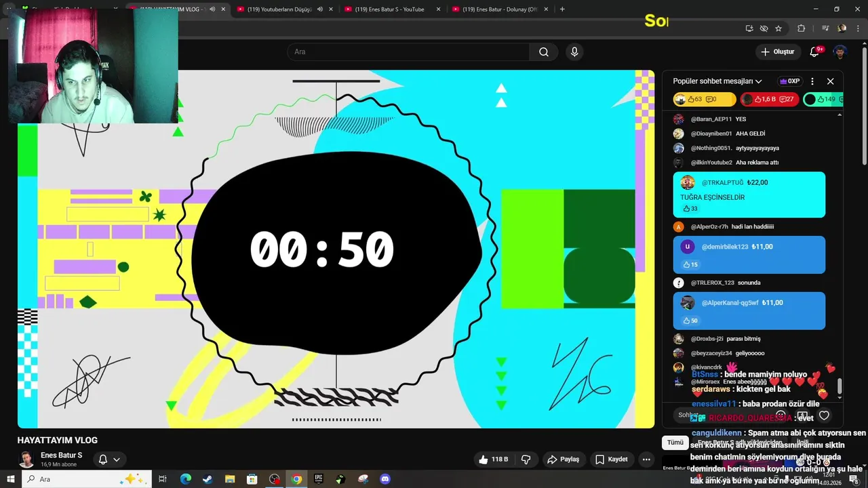Like the TUĞRA EŞCİNSELDİR super chat
This screenshot has height=488, width=868.
click(690, 209)
